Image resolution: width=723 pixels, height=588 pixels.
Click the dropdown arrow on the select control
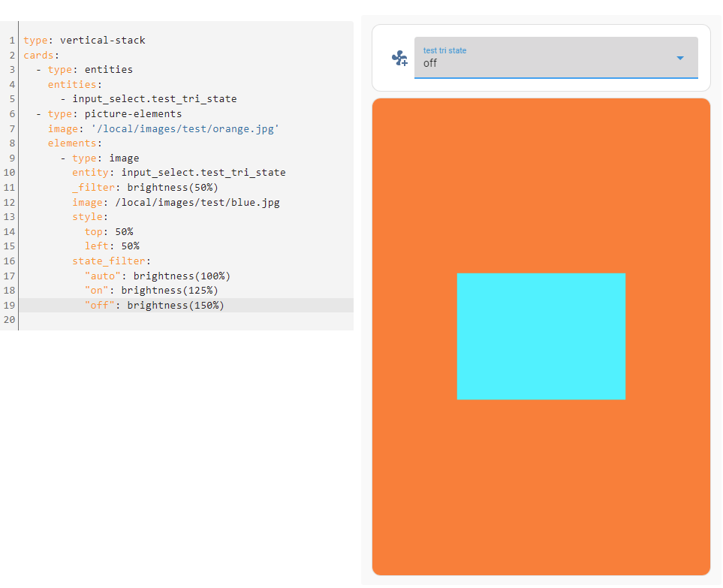pyautogui.click(x=680, y=58)
